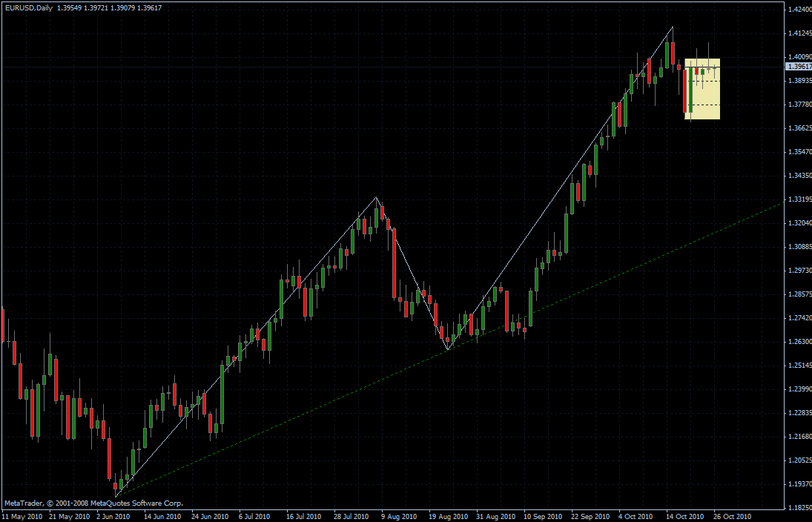Click the 14 Oct 2010 date label
The image size is (812, 522).
[x=684, y=517]
